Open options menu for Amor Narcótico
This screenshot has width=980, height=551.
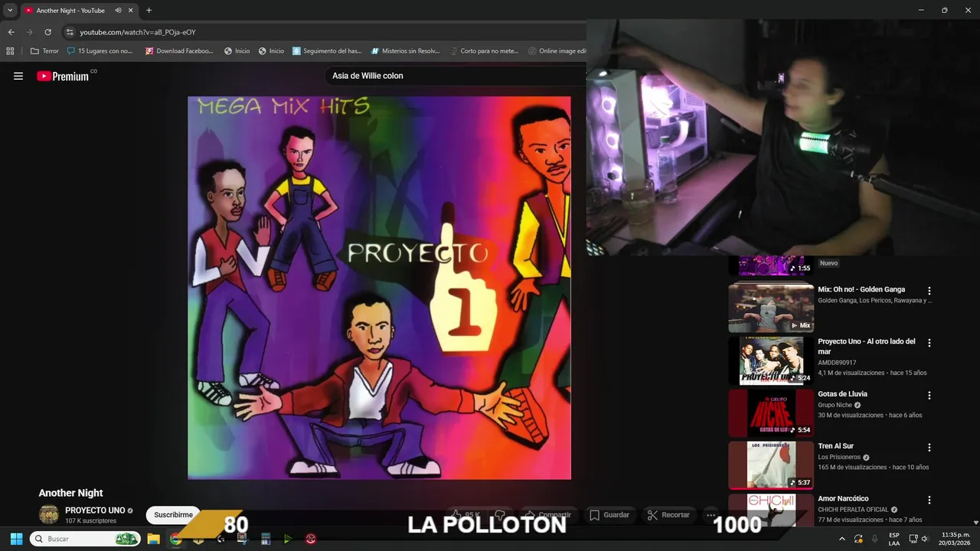(929, 500)
